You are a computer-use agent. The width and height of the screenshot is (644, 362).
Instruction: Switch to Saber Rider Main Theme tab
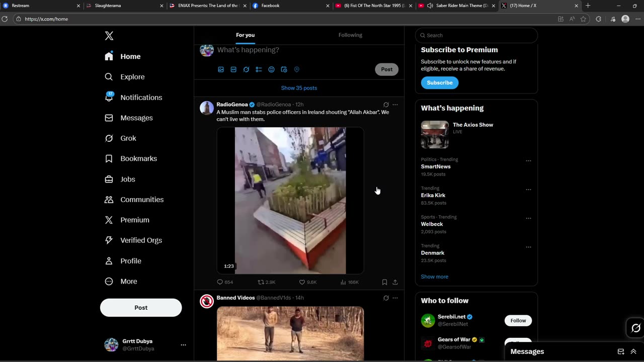[x=457, y=6]
